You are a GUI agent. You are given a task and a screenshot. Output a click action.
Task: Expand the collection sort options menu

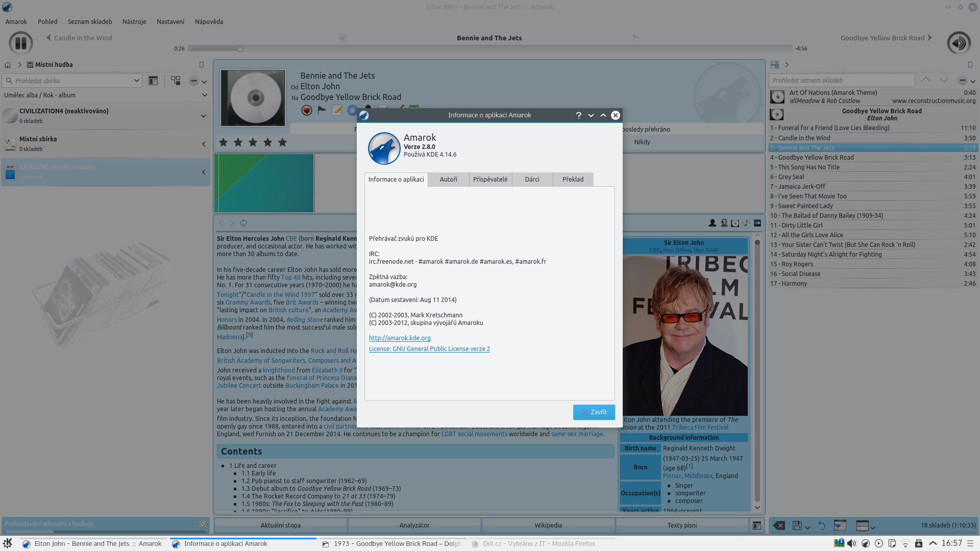coord(198,81)
